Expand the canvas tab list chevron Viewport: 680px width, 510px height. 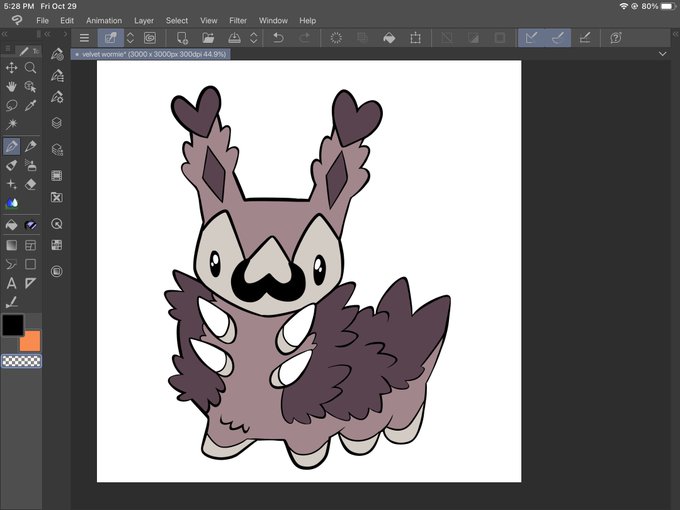click(663, 54)
